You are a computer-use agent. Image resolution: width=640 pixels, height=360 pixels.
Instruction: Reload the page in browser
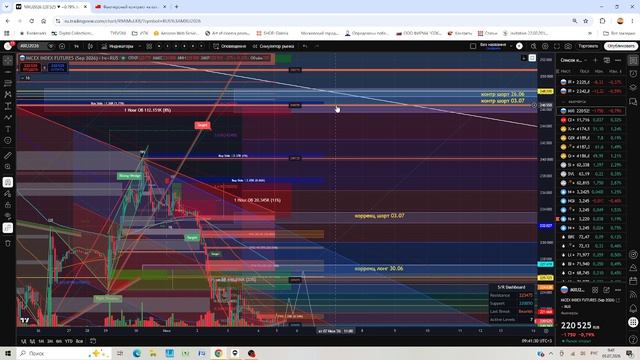point(31,21)
